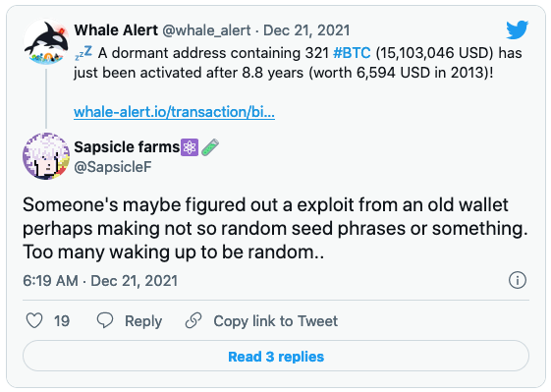Click the Read 3 replies button
The image size is (551, 392).
(x=276, y=356)
